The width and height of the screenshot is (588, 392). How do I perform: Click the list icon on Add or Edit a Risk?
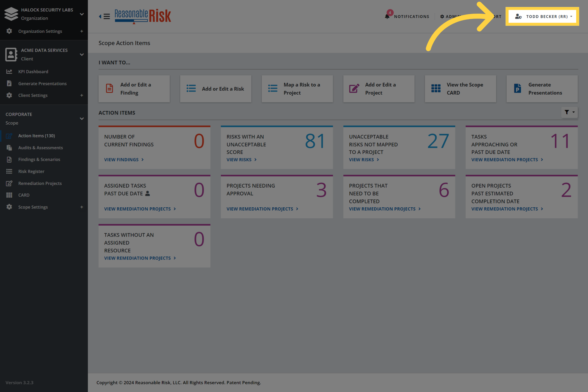(x=191, y=88)
